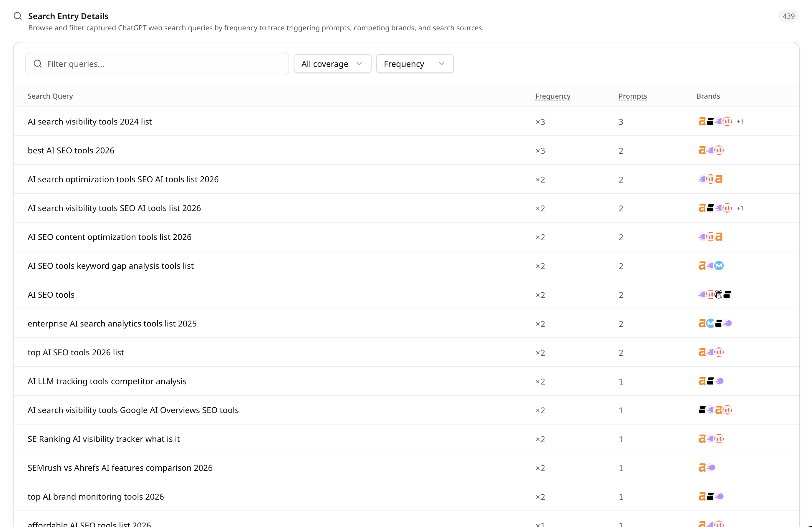
Task: Click the Brands column header
Action: point(708,96)
